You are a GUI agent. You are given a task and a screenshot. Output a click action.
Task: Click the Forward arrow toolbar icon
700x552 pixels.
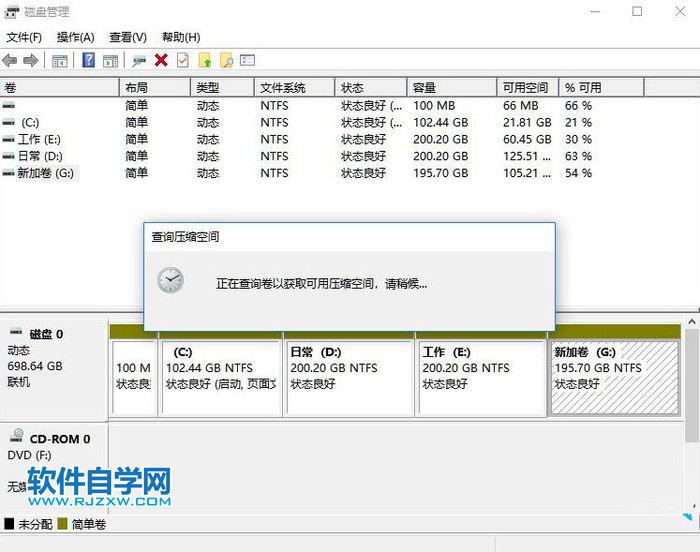pyautogui.click(x=30, y=60)
